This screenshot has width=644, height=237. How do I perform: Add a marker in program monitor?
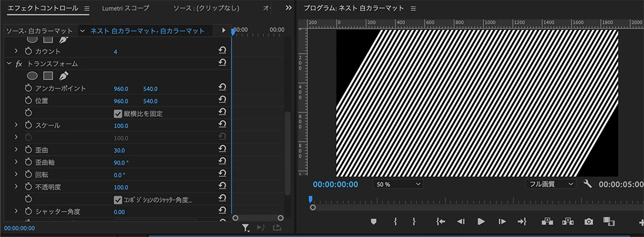point(373,221)
